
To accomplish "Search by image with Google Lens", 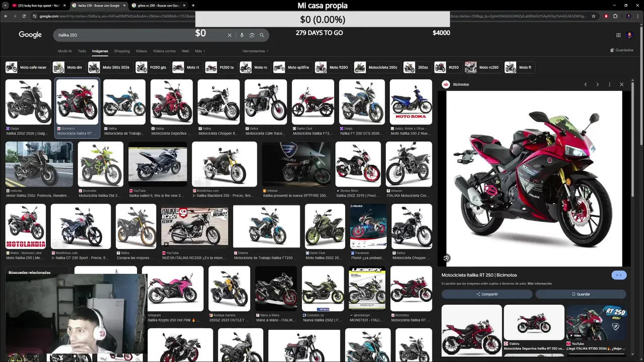I will (252, 35).
